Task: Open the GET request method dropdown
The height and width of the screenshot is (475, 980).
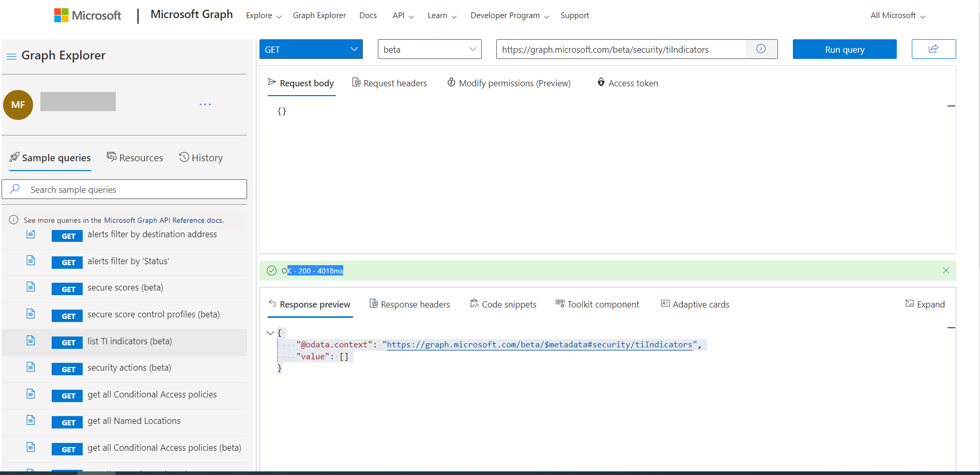Action: 311,49
